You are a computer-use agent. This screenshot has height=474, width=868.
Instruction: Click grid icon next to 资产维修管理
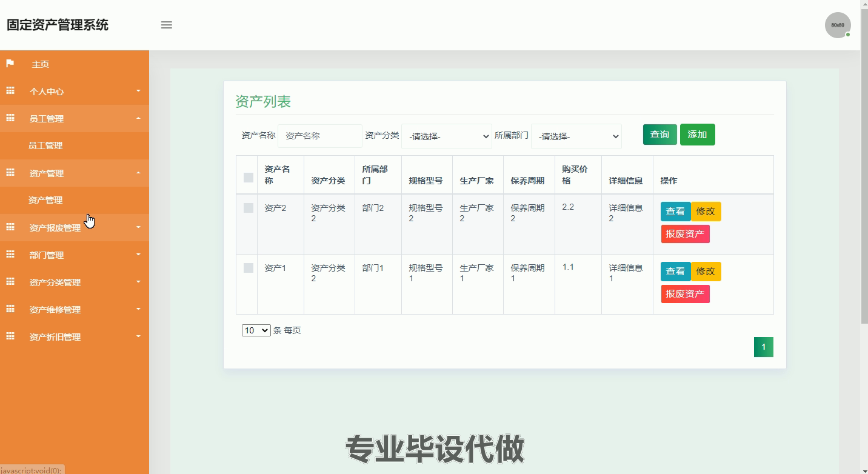coord(10,309)
